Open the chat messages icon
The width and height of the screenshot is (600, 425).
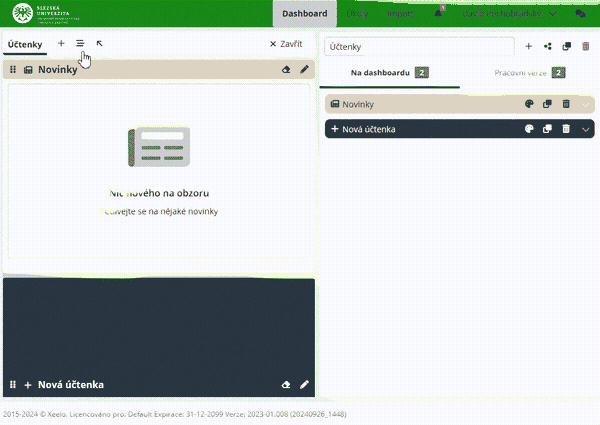tap(580, 15)
